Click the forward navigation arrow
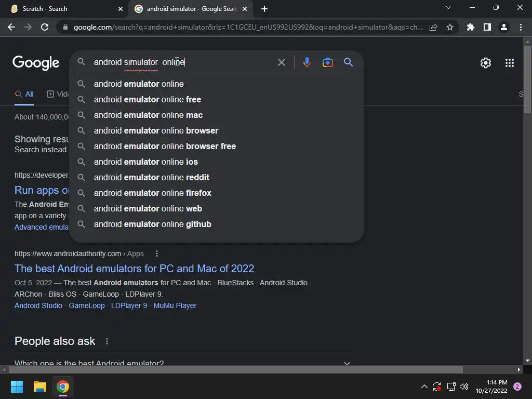 click(x=28, y=27)
